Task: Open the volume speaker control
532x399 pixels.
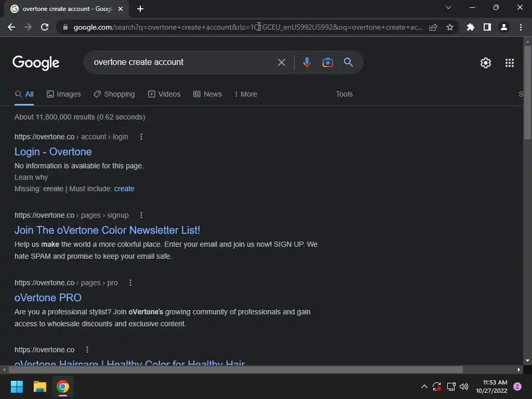Action: coord(464,387)
